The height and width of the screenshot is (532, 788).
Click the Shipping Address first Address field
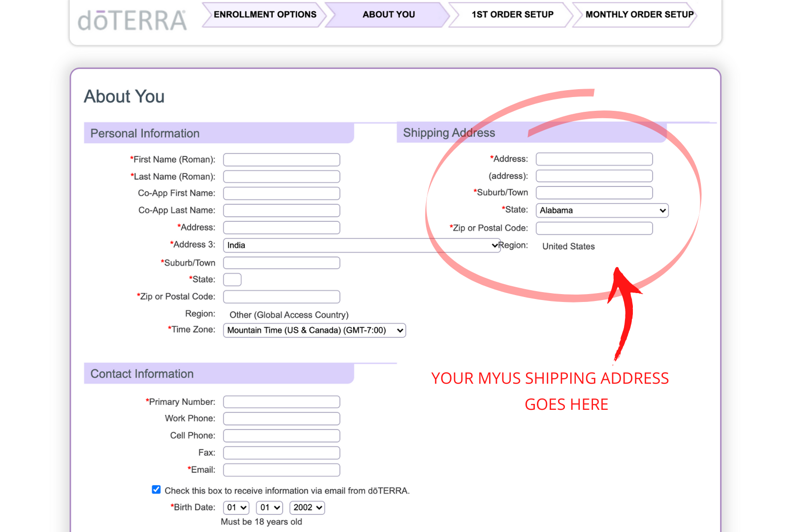point(594,159)
